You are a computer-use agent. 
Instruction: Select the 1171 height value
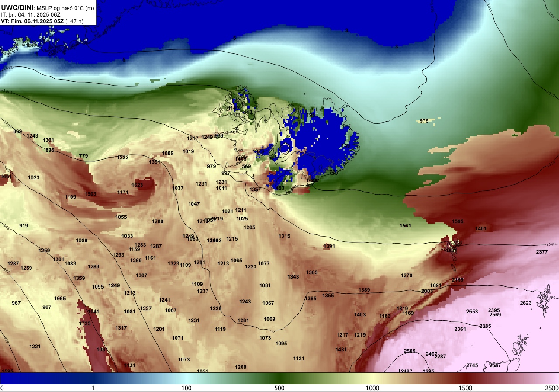click(x=123, y=193)
